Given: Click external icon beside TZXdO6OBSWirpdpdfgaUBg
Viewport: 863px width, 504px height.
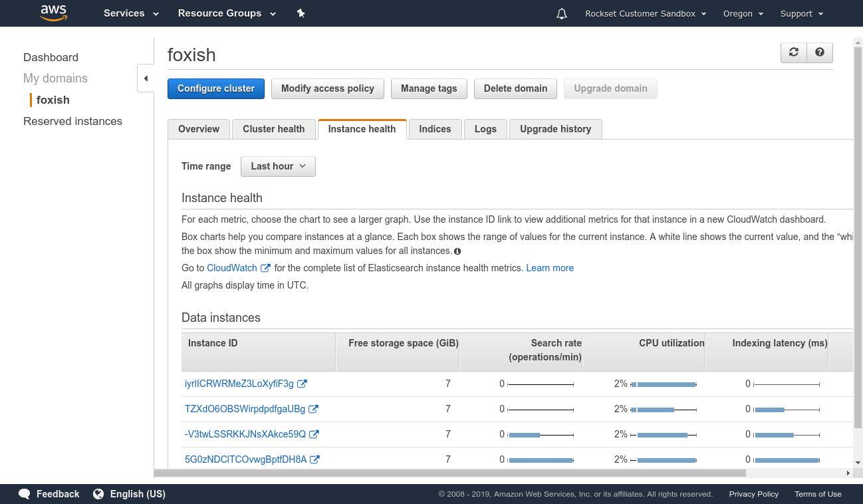Looking at the screenshot, I should point(313,409).
